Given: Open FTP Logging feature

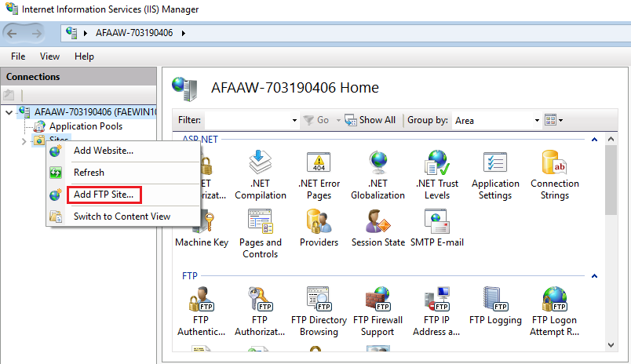Looking at the screenshot, I should click(x=495, y=306).
